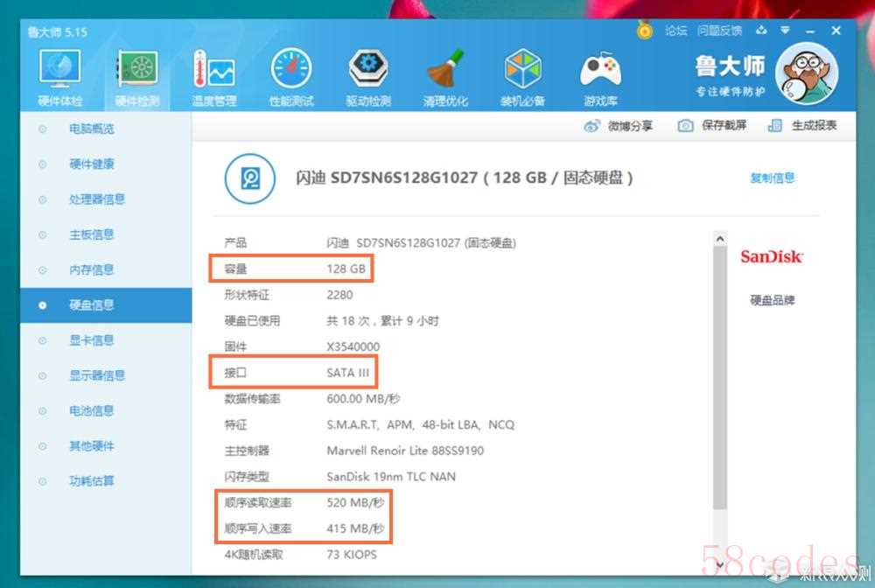Click the flash type value SanDisk 19nm TLC
The width and height of the screenshot is (875, 588).
pos(391,477)
